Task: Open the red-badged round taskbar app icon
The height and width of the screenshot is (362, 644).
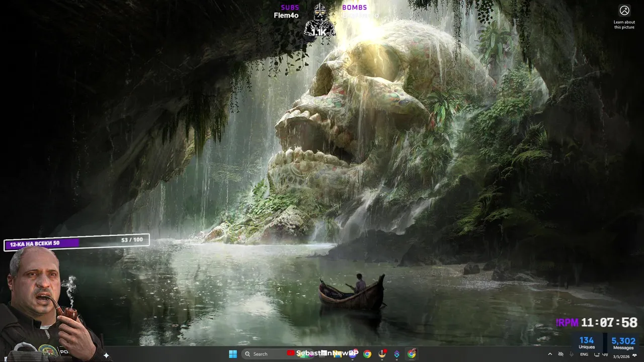Action: click(382, 353)
